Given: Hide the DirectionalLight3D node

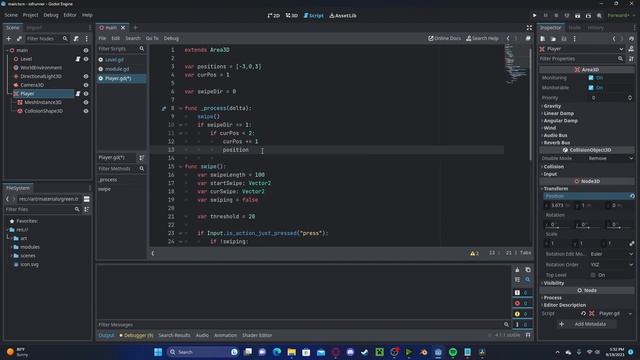Looking at the screenshot, I should pyautogui.click(x=86, y=76).
